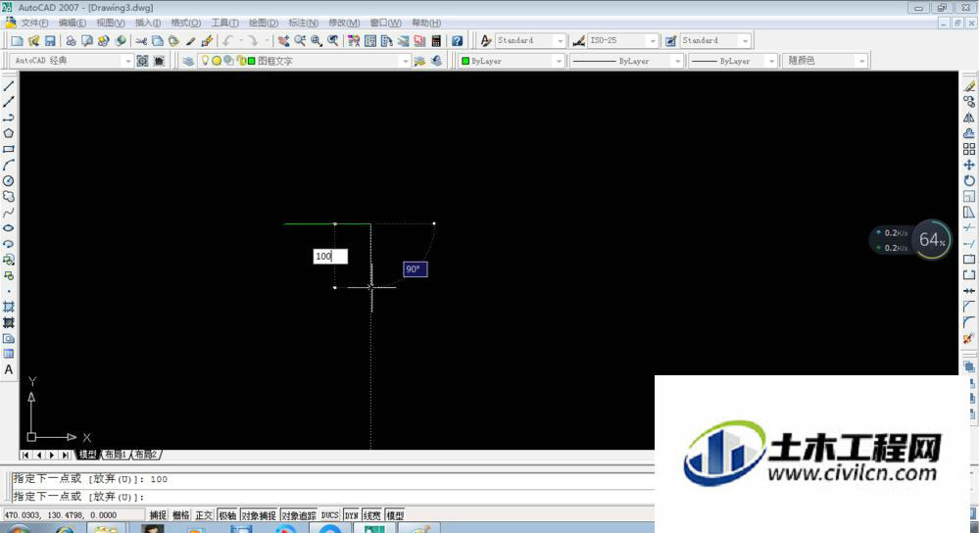Select the Multiline Text tool
980x533 pixels.
[x=9, y=369]
